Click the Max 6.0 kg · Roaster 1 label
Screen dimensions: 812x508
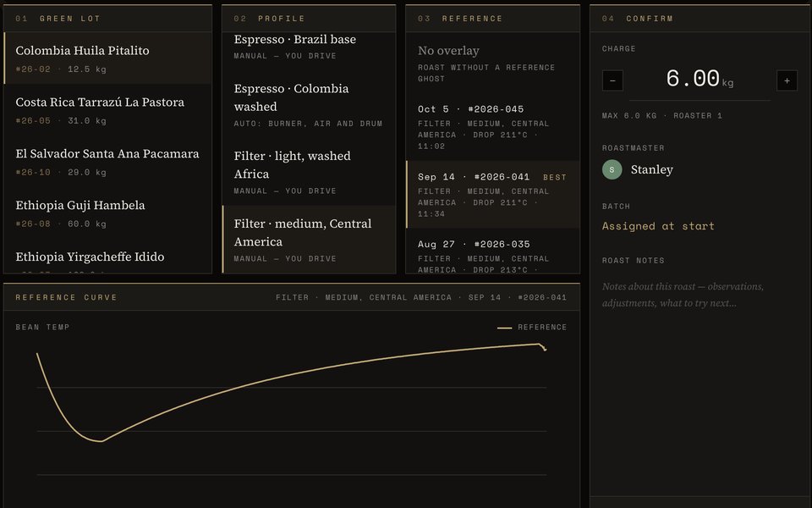tap(661, 116)
